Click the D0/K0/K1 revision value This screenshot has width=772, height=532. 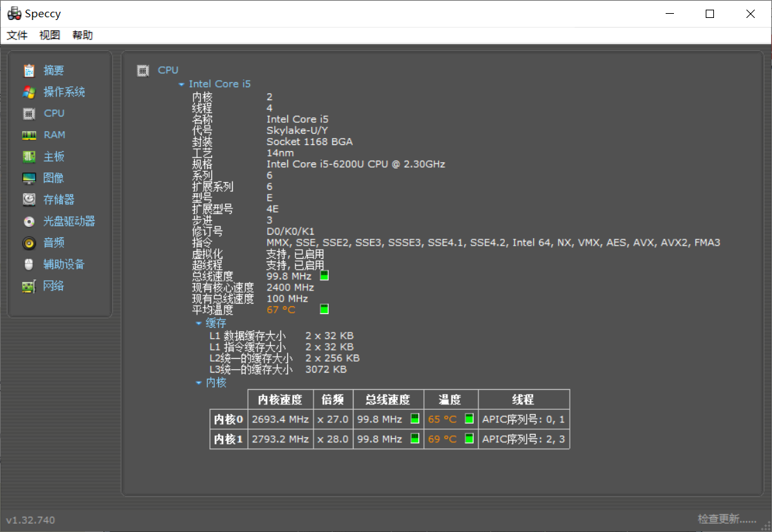[290, 231]
